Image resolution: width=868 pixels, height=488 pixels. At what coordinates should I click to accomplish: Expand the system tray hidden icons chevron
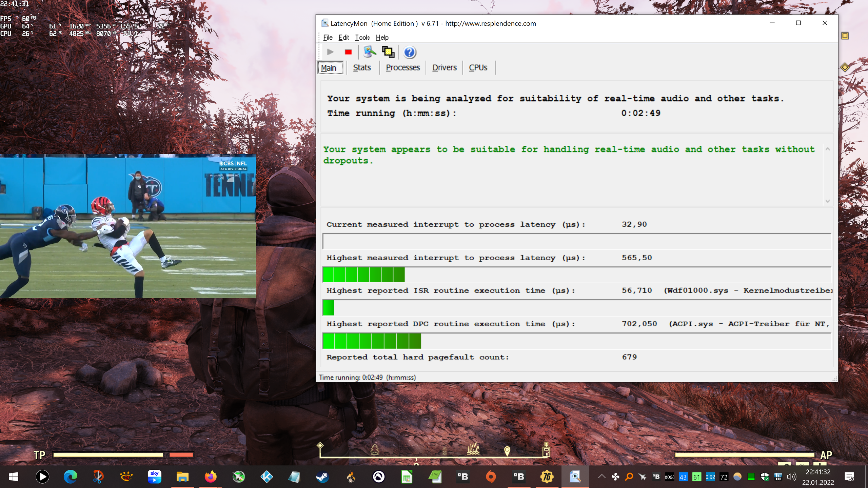(601, 476)
